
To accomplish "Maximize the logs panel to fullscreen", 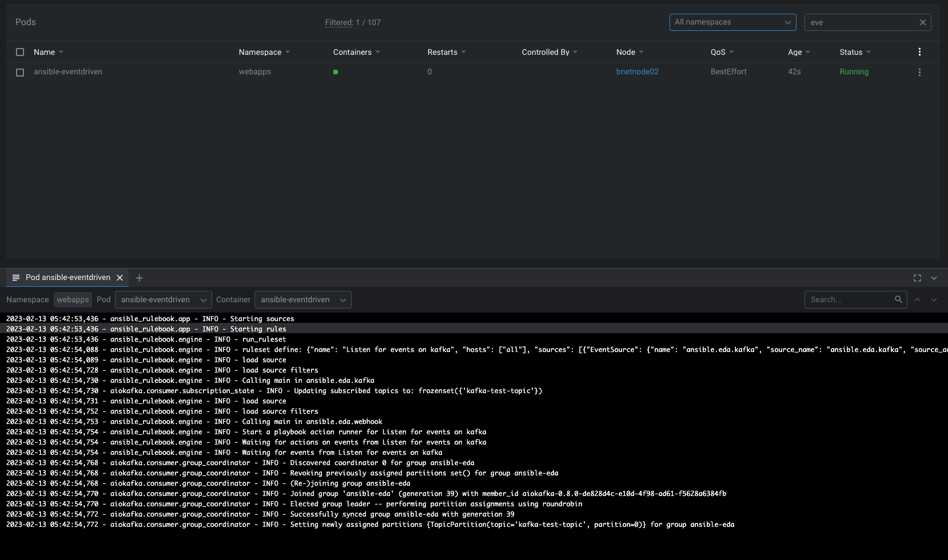I will pos(918,278).
